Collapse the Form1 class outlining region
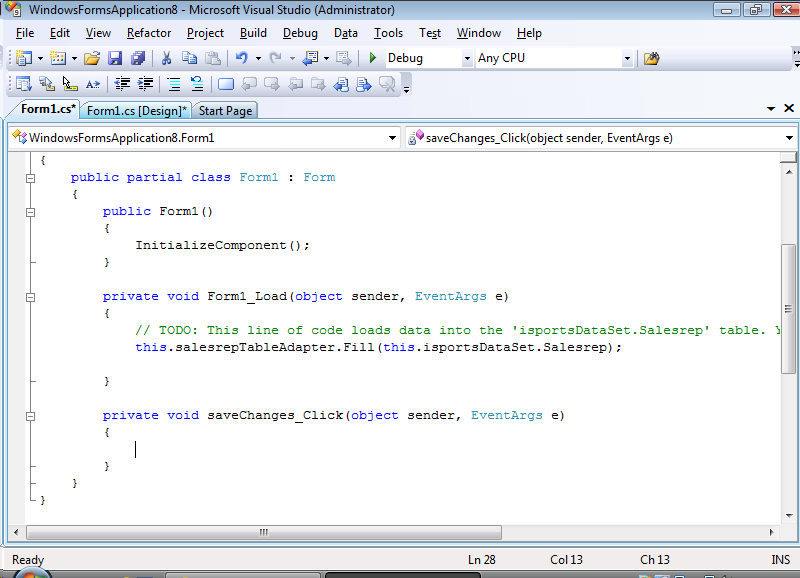This screenshot has height=578, width=800. 31,178
